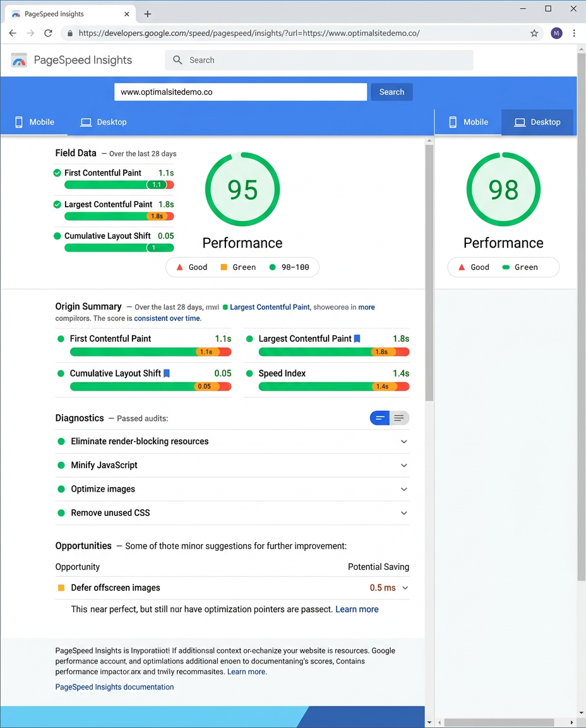Open the profile avatar M
The height and width of the screenshot is (728, 586).
556,33
